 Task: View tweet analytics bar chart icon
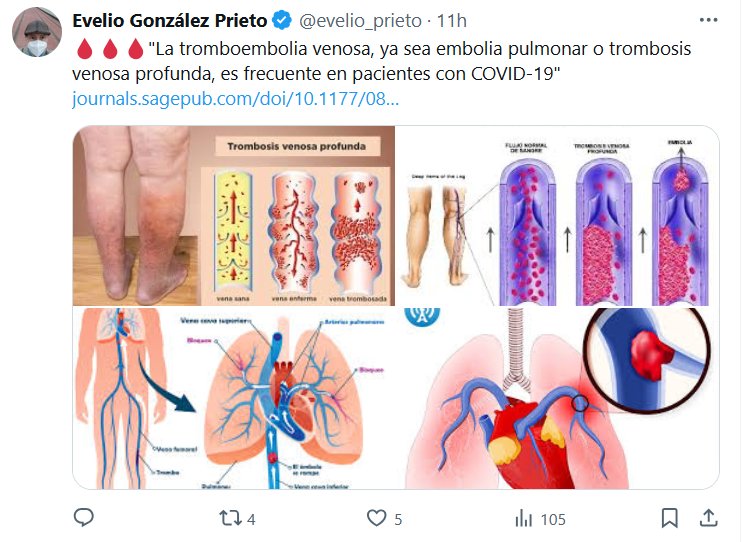point(523,518)
